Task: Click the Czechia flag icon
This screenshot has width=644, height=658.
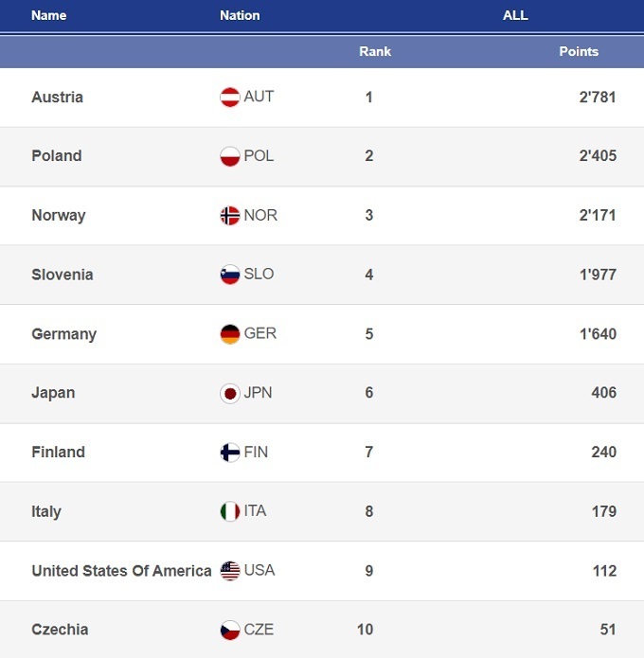Action: 229,630
